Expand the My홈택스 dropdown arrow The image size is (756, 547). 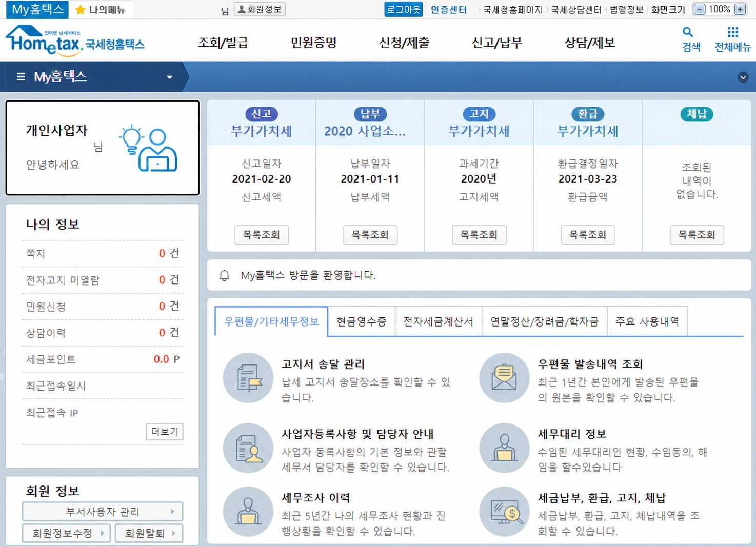click(169, 77)
